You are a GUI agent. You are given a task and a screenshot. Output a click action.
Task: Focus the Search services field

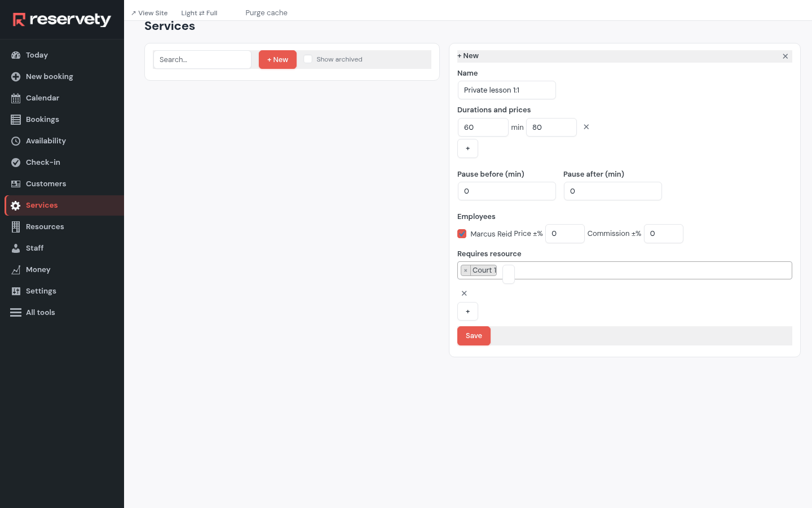[202, 60]
